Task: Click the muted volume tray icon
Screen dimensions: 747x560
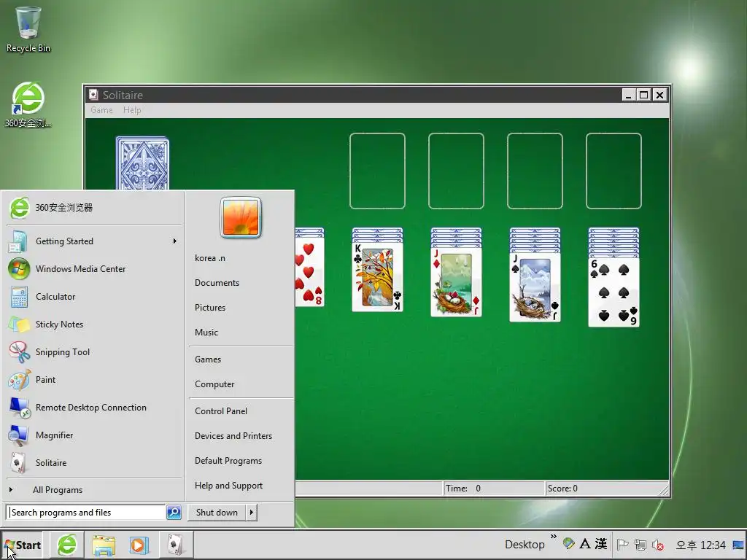Action: [658, 544]
